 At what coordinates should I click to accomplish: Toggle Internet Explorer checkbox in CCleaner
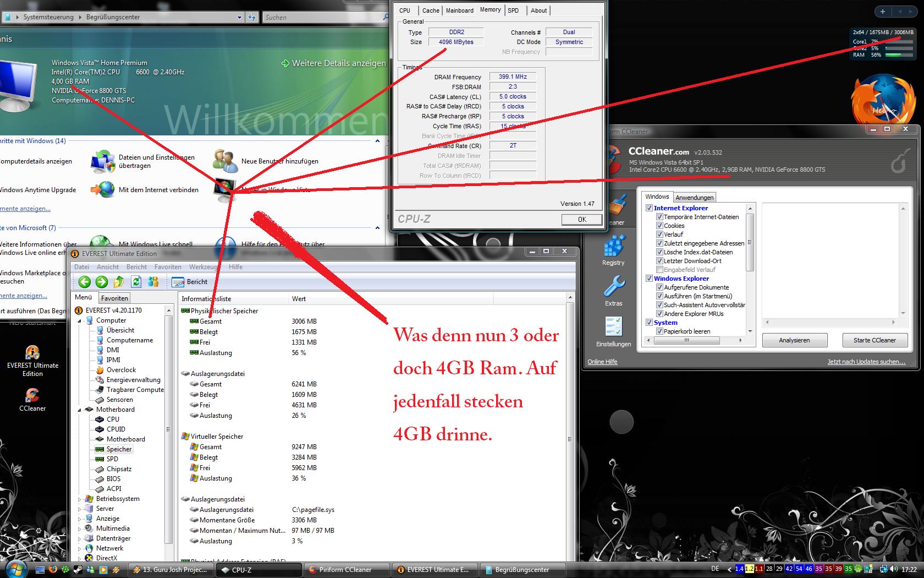650,208
